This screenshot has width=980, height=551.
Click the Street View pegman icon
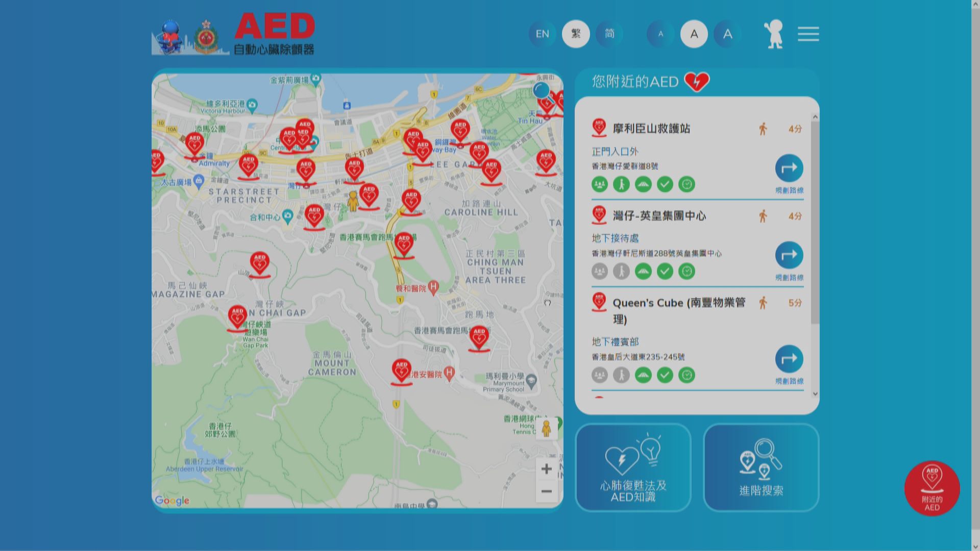coord(546,429)
